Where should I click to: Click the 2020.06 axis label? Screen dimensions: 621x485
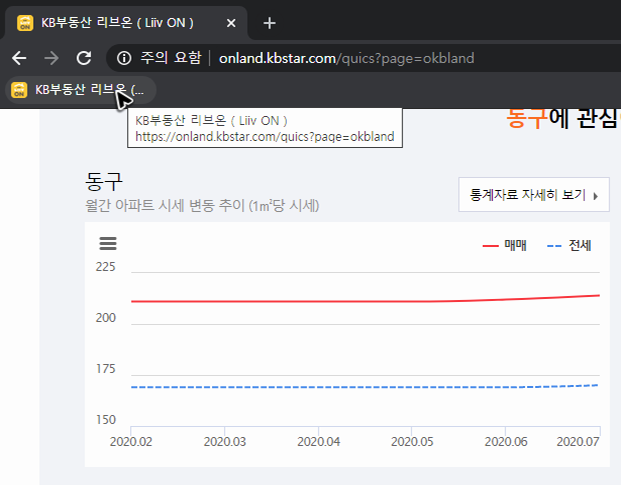coord(506,441)
